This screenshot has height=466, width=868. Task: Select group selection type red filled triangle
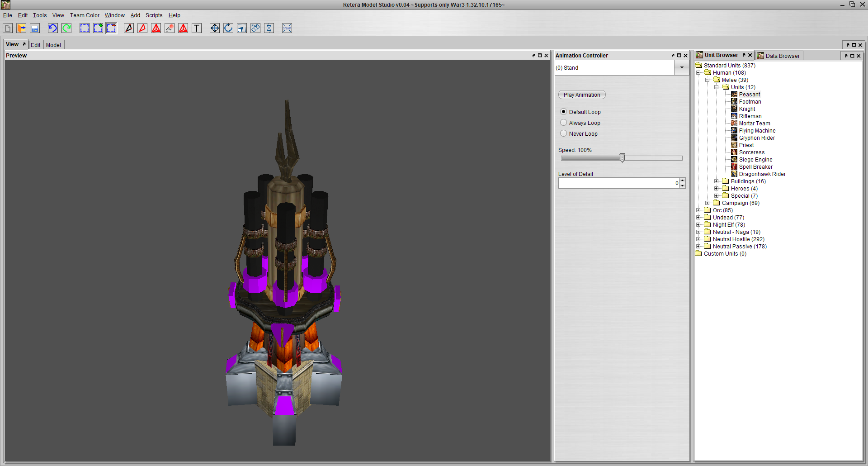coord(156,28)
